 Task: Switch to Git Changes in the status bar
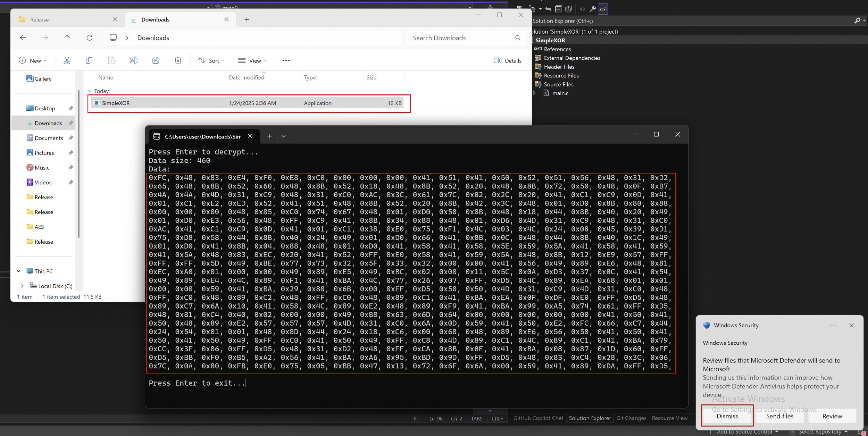(631, 418)
